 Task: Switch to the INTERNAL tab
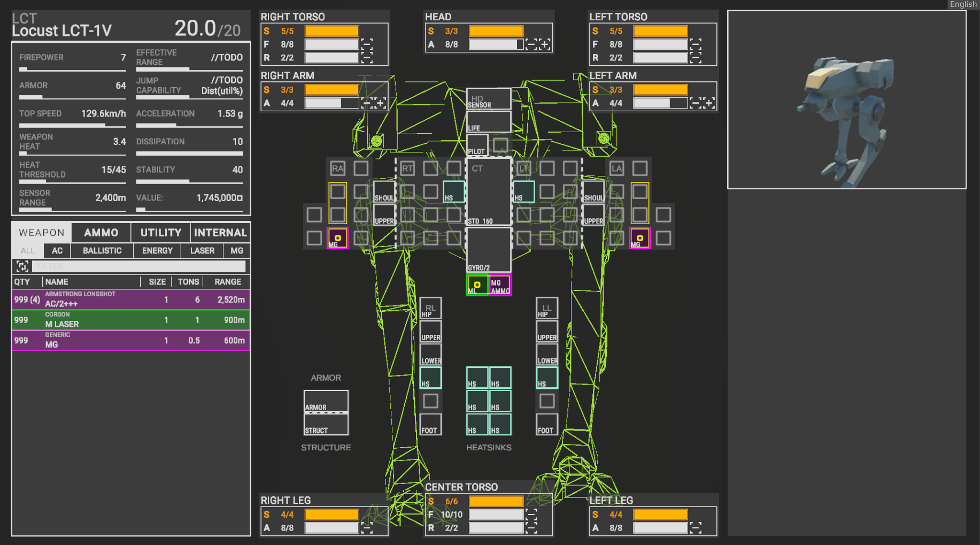[220, 233]
